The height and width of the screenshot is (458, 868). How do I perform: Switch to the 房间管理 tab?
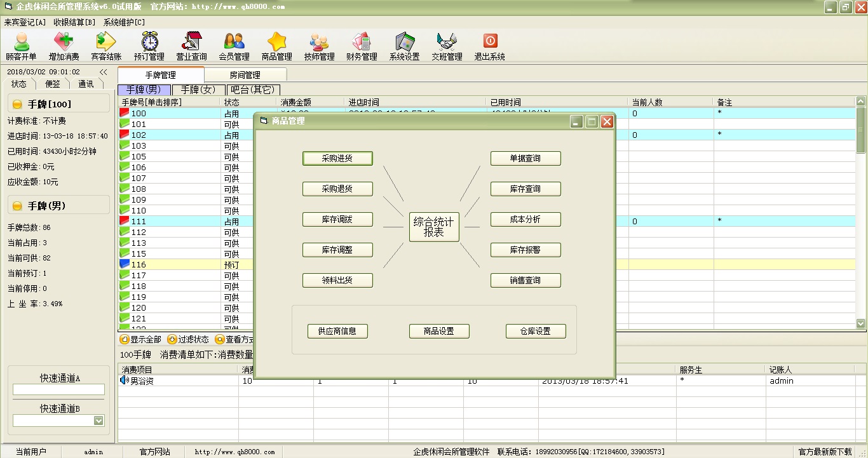pyautogui.click(x=245, y=75)
